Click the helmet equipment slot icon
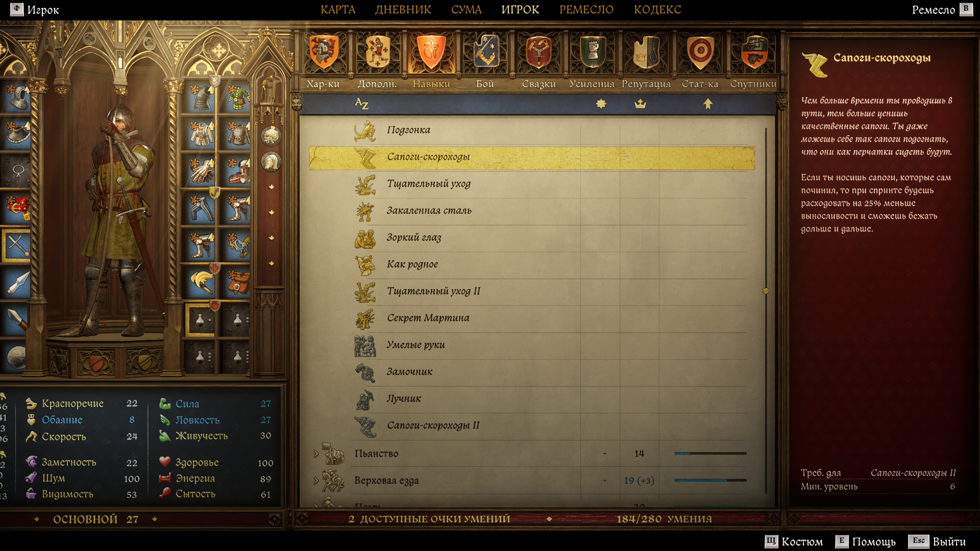The height and width of the screenshot is (551, 980). (x=17, y=97)
